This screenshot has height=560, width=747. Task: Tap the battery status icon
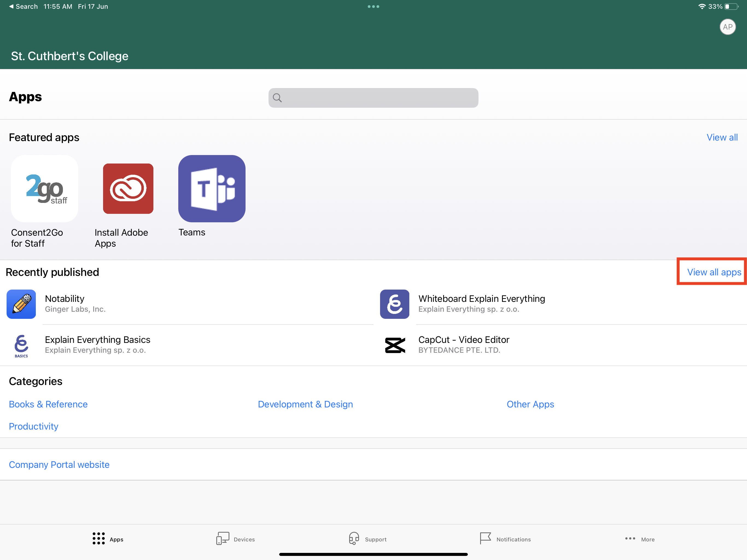tap(731, 6)
